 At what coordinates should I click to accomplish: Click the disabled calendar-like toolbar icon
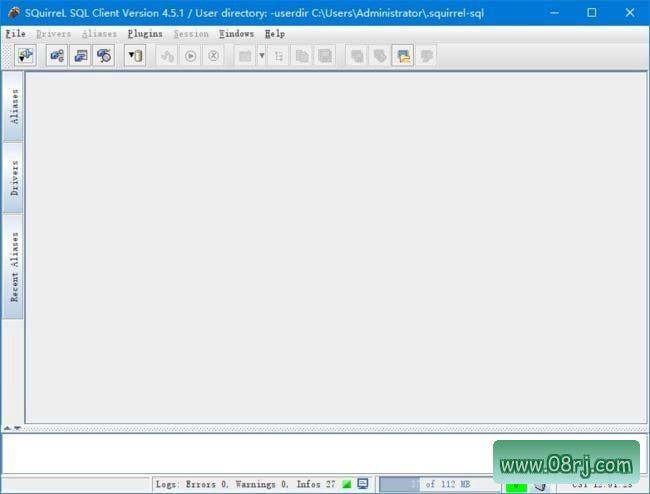click(x=245, y=56)
